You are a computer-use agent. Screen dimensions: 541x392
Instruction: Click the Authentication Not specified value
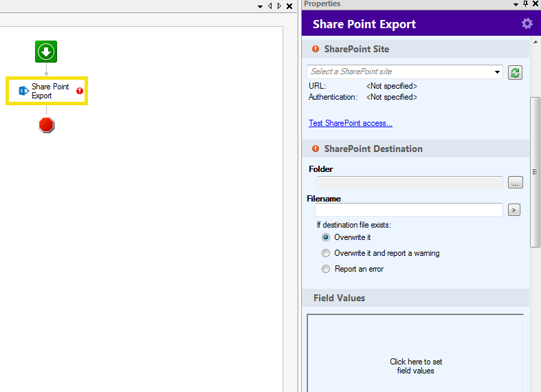click(x=392, y=97)
